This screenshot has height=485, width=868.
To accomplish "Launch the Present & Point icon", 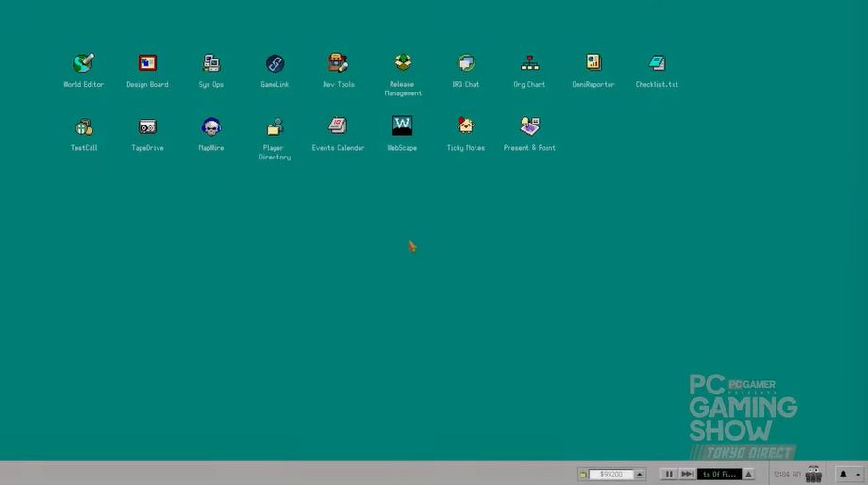I will [530, 126].
